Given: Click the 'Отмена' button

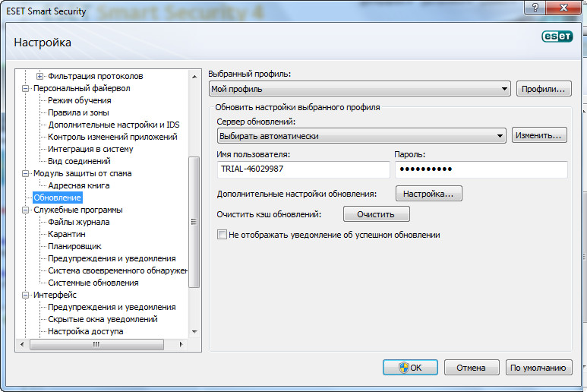Looking at the screenshot, I should click(472, 368).
